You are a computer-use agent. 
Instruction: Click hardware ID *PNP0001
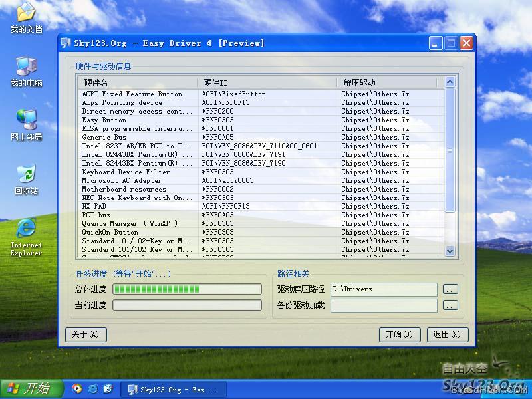(x=218, y=128)
